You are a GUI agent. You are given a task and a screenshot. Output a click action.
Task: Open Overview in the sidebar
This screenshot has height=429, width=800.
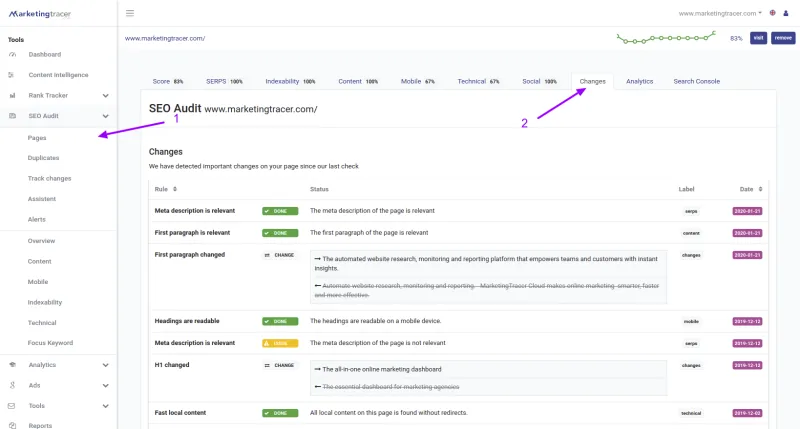(x=41, y=241)
